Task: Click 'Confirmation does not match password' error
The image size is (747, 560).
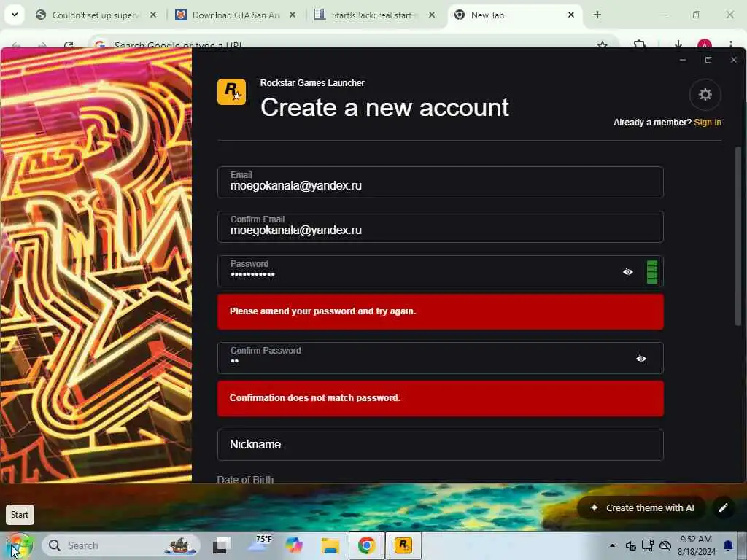Action: tap(440, 398)
